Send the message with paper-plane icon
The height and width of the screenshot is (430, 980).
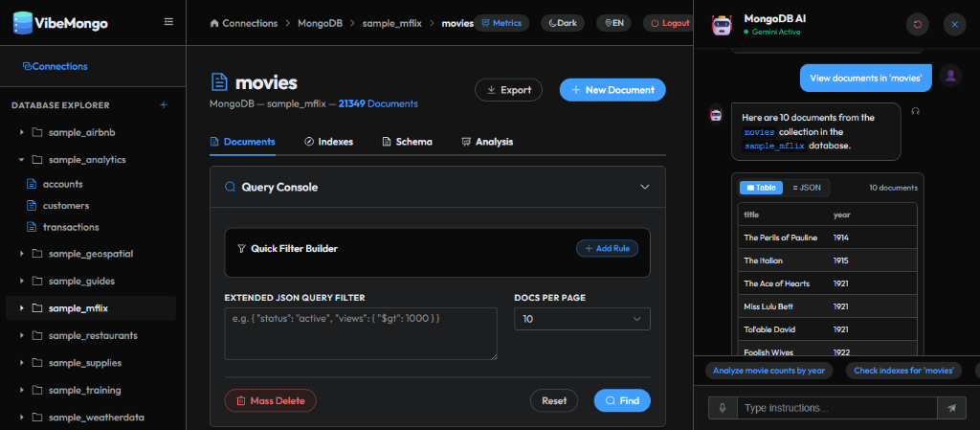click(x=952, y=408)
